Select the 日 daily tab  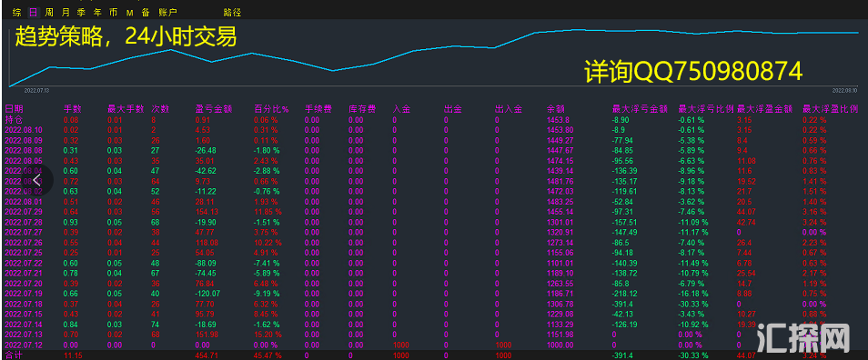(x=34, y=12)
